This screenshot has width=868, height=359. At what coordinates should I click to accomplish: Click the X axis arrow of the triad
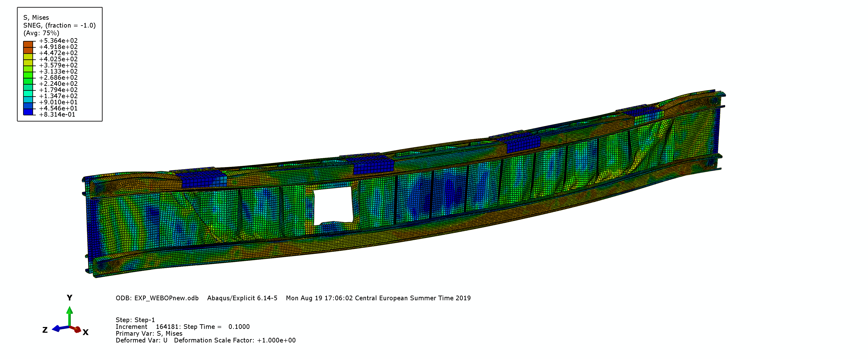[75, 329]
